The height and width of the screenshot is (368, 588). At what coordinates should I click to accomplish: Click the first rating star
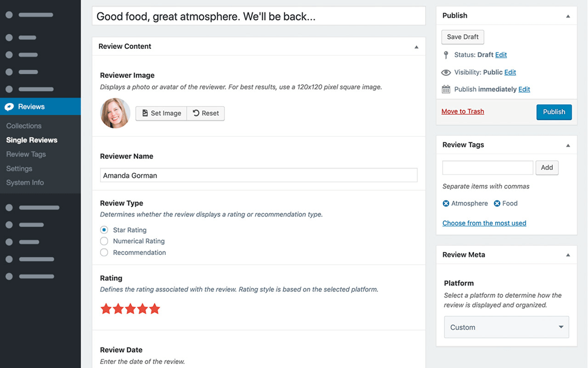(106, 309)
